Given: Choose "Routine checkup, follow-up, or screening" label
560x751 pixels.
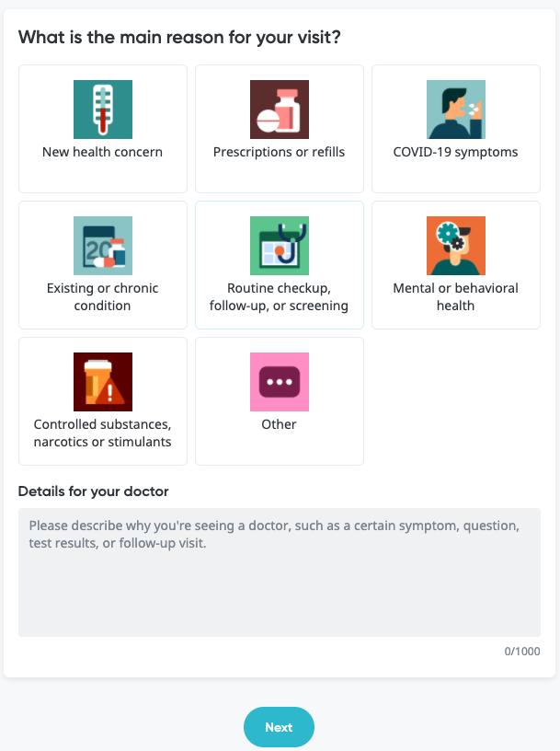Looking at the screenshot, I should coord(279,296).
